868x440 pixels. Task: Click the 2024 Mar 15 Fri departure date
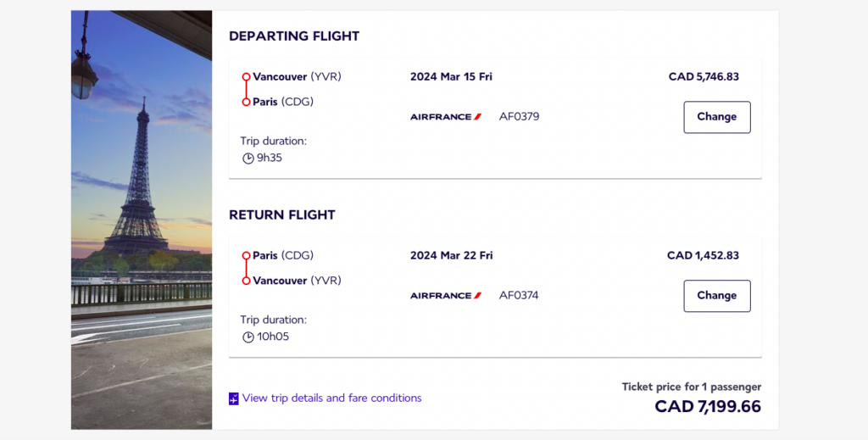[451, 76]
